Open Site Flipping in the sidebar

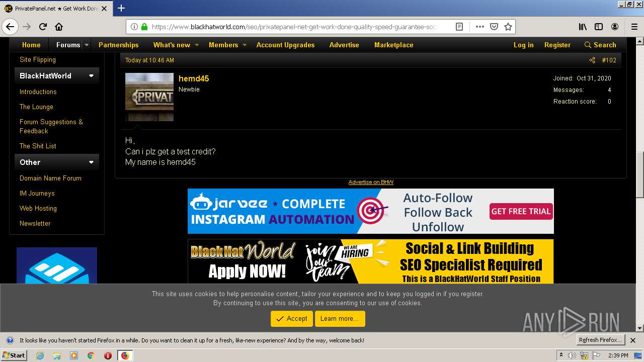tap(38, 59)
